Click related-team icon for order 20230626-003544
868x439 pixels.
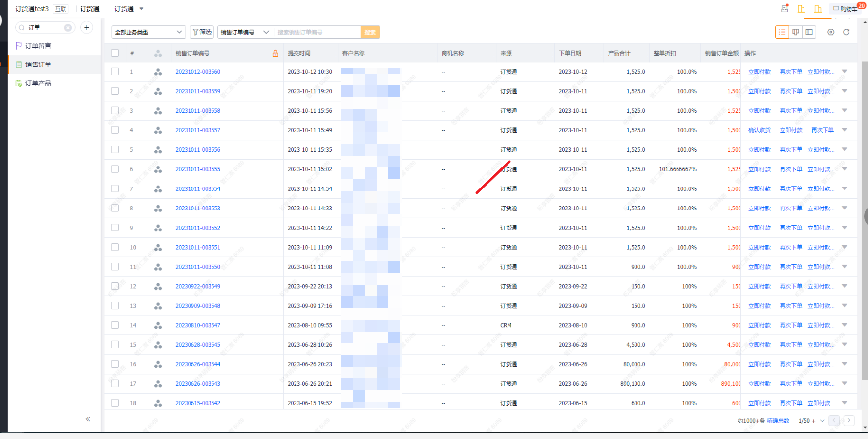tap(158, 364)
